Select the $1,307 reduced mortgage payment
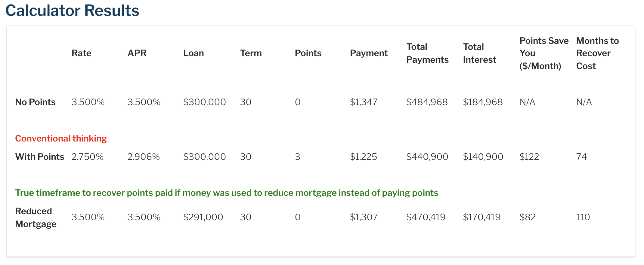644x265 pixels. [364, 217]
